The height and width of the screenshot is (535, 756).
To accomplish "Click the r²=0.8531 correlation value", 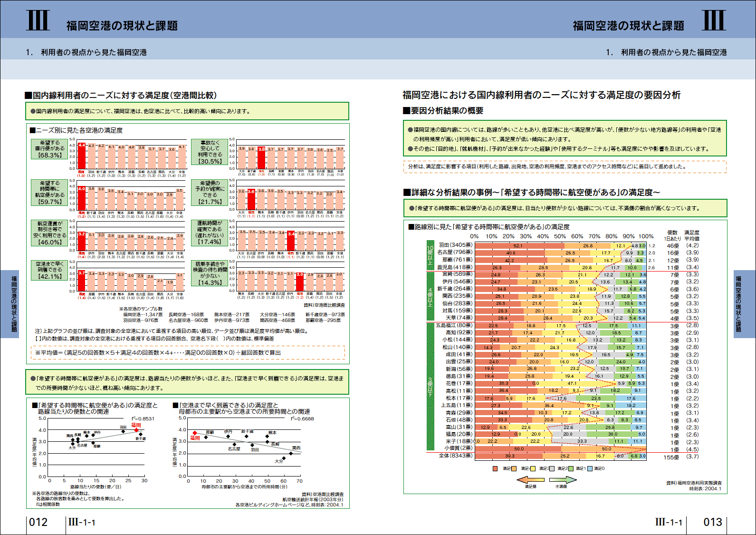I will 143,419.
